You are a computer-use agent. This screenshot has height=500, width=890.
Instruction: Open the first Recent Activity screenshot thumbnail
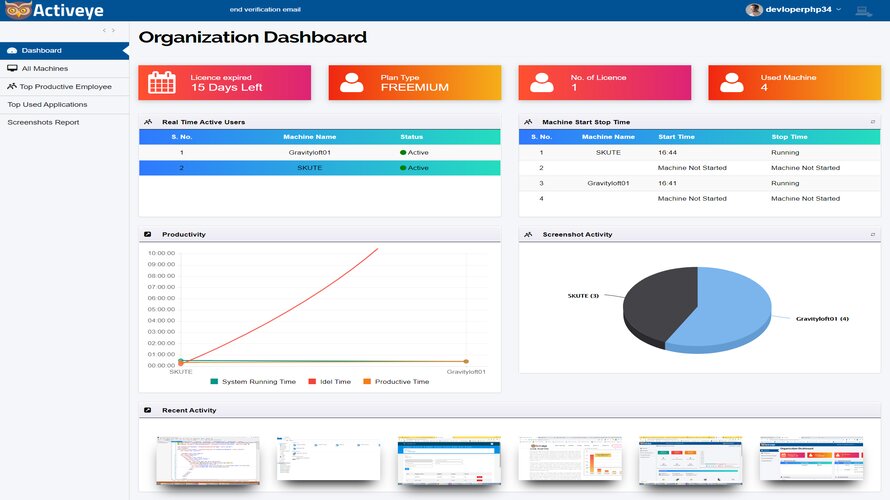click(208, 458)
